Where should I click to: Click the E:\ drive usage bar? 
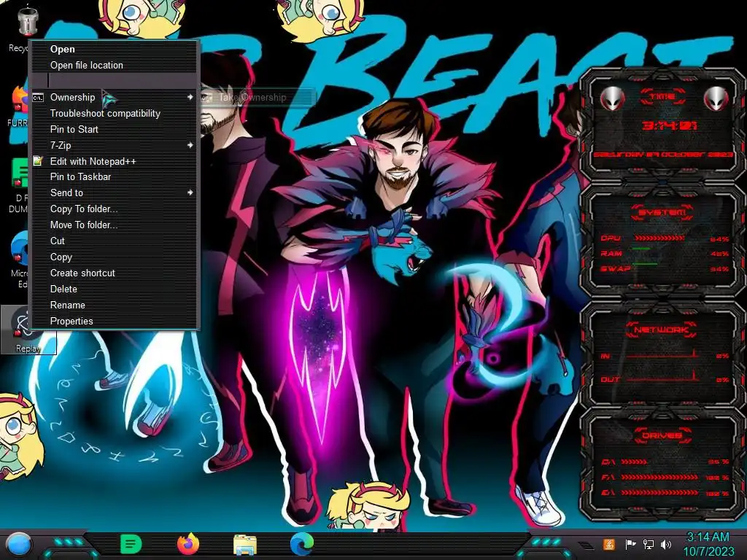659,493
